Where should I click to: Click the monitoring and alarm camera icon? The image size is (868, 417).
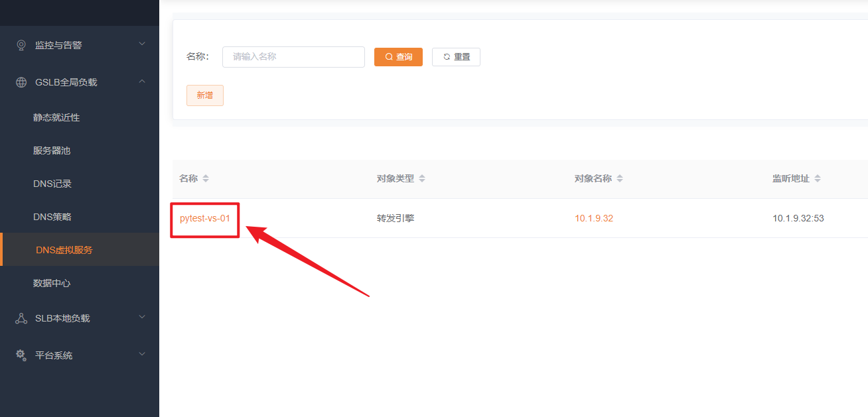pyautogui.click(x=21, y=45)
